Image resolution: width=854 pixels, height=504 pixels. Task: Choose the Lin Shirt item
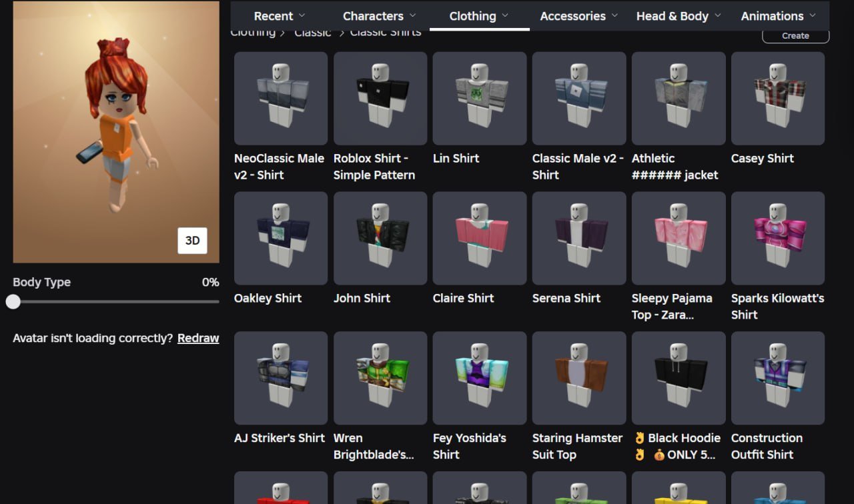point(479,99)
